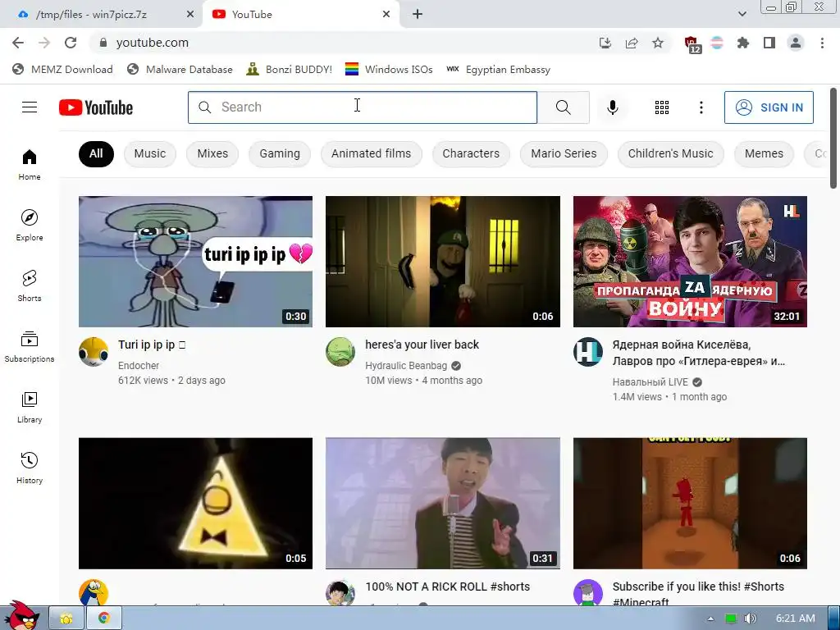Screen dimensions: 840x630
Task: Filter by Animated films chip
Action: coord(372,153)
